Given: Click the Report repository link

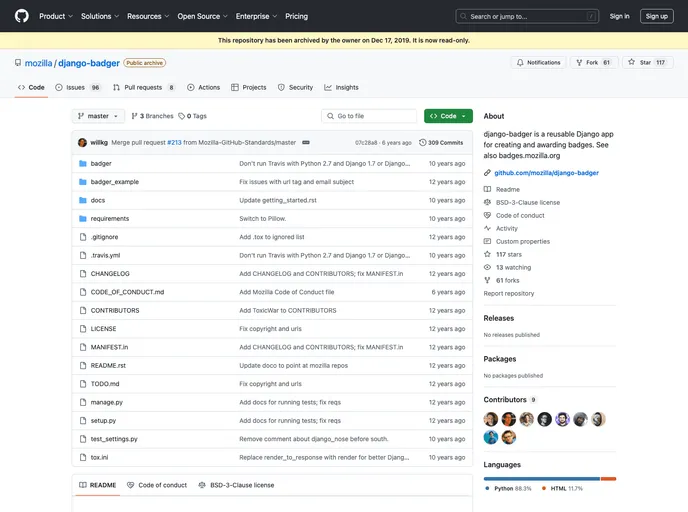Looking at the screenshot, I should click(509, 294).
